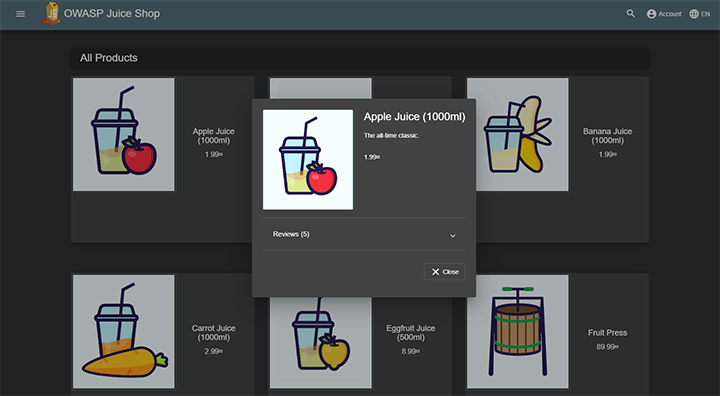Click the 1.99 price in the dialog

point(371,157)
